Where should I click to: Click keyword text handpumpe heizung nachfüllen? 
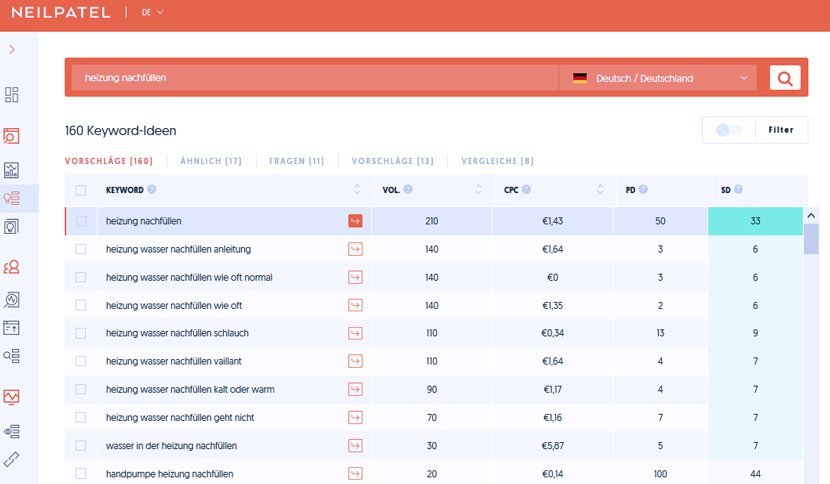click(x=169, y=474)
